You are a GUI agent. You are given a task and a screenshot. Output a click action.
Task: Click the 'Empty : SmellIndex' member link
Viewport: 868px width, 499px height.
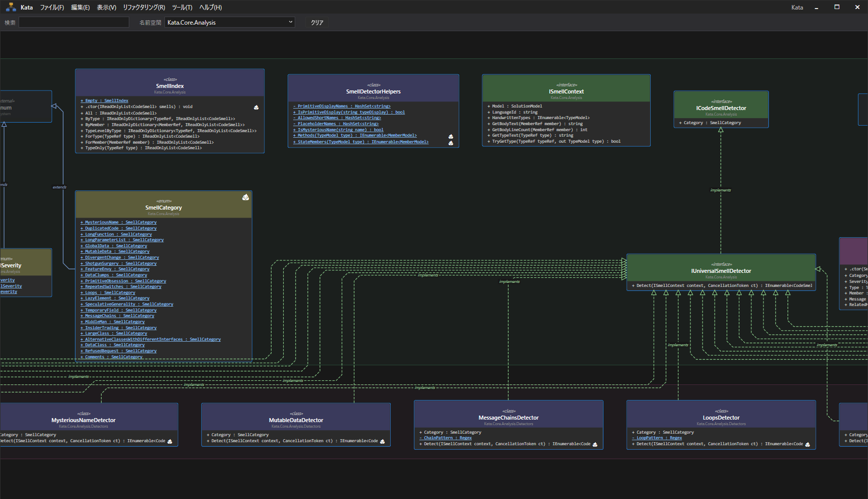coord(104,101)
